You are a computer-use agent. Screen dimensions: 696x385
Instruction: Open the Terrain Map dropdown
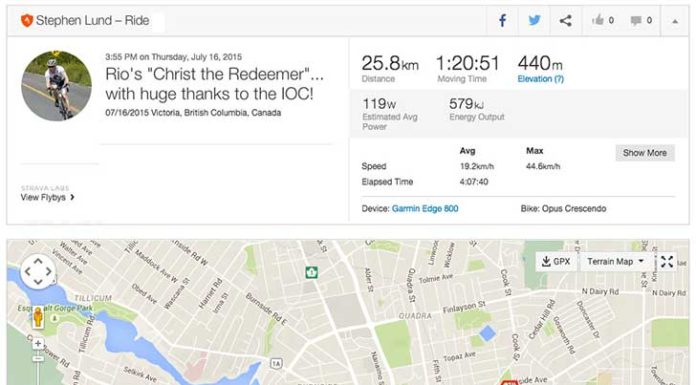click(x=615, y=262)
